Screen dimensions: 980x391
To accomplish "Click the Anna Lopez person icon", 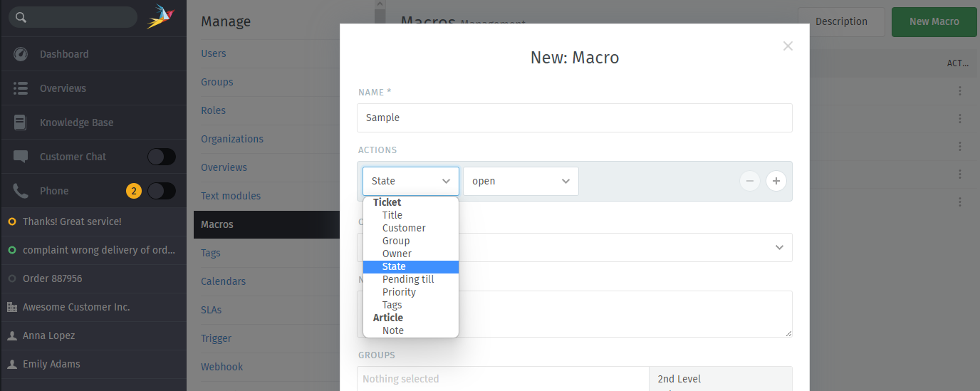I will pyautogui.click(x=11, y=335).
